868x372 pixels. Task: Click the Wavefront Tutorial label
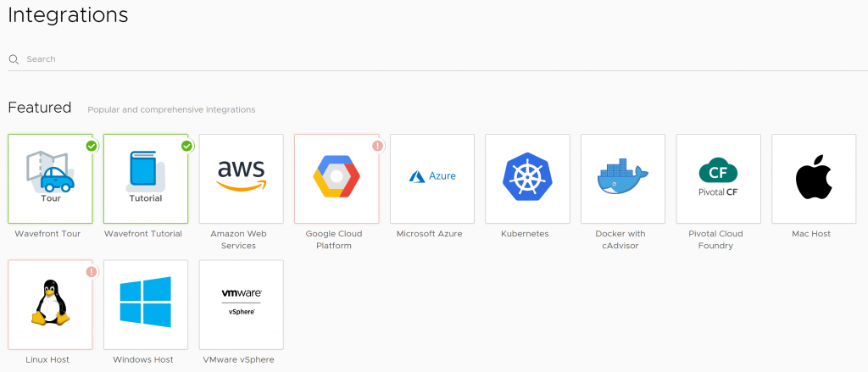pyautogui.click(x=142, y=234)
